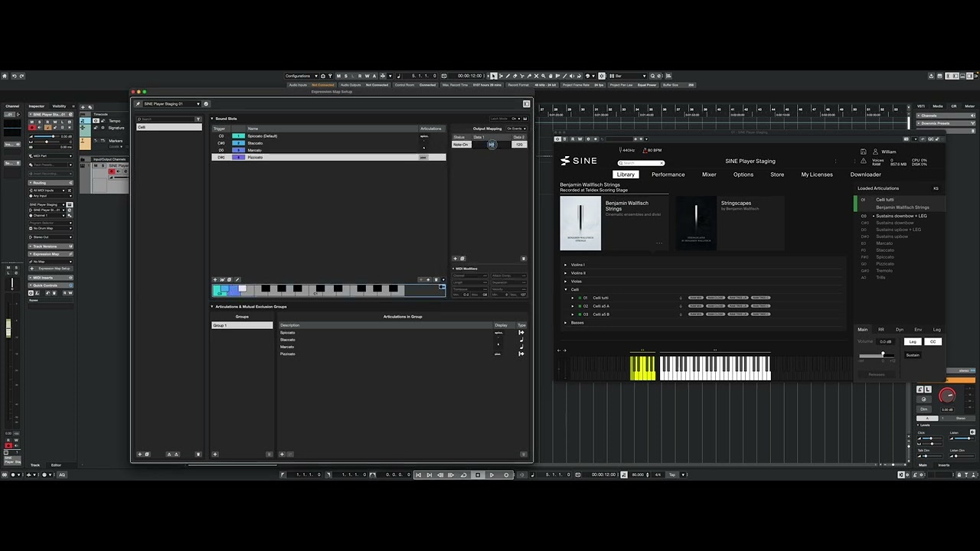The width and height of the screenshot is (980, 551).
Task: Open SINE Player Staging 01 map dropdown
Action: click(x=171, y=104)
